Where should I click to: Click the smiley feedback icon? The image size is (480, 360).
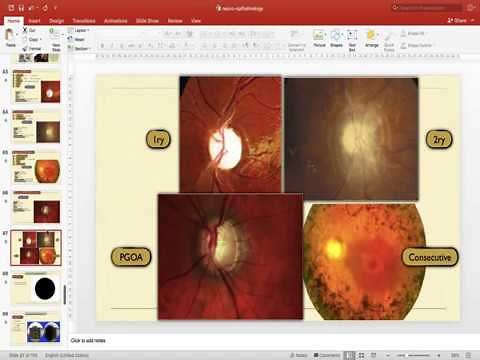point(471,7)
